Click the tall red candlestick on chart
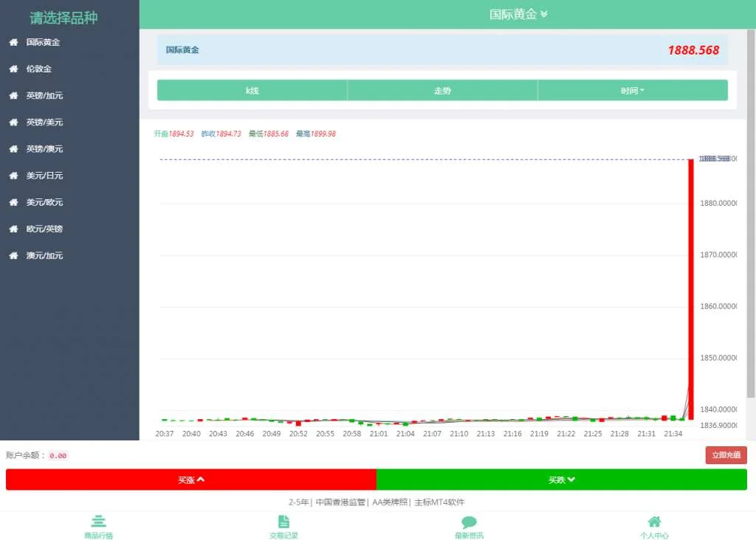 pyautogui.click(x=691, y=288)
